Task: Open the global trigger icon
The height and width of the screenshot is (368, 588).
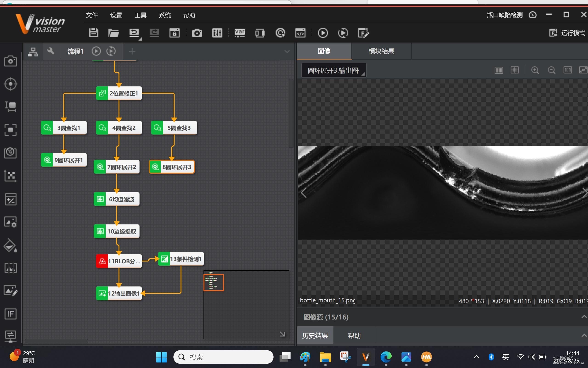Action: click(x=280, y=33)
